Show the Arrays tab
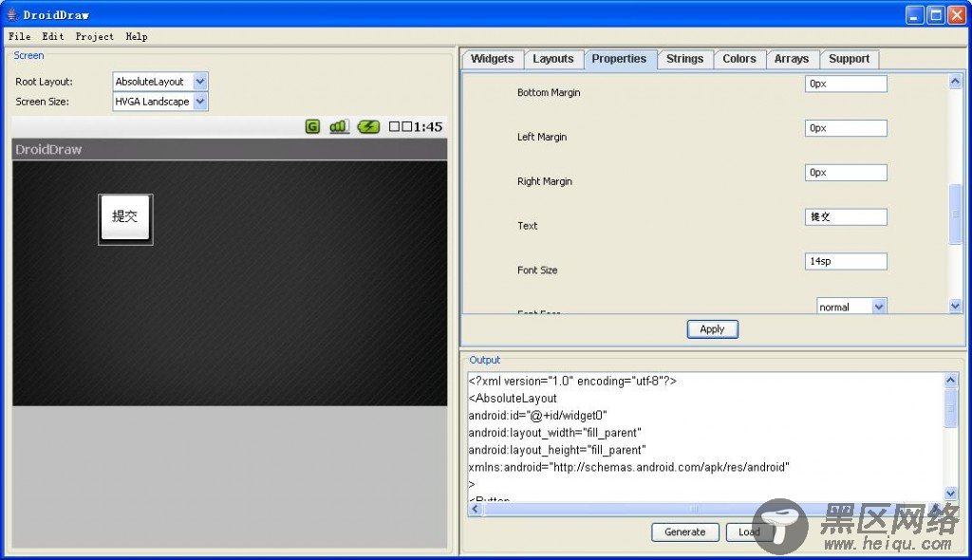 click(792, 59)
